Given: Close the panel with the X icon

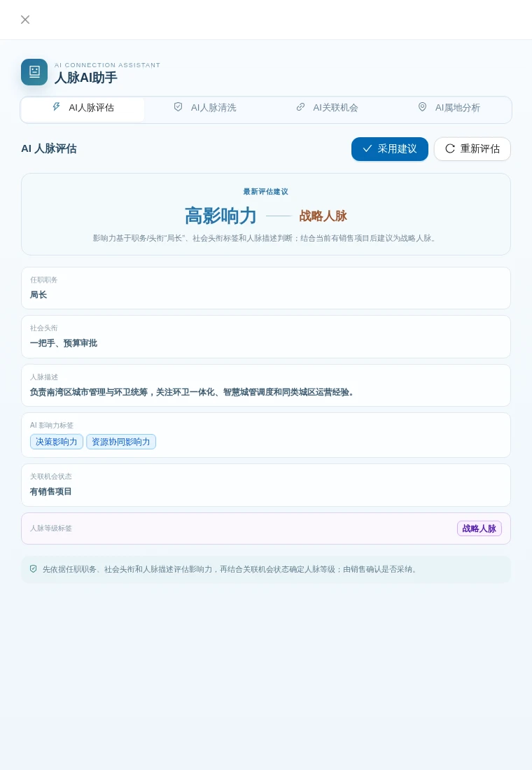Looking at the screenshot, I should pyautogui.click(x=25, y=20).
